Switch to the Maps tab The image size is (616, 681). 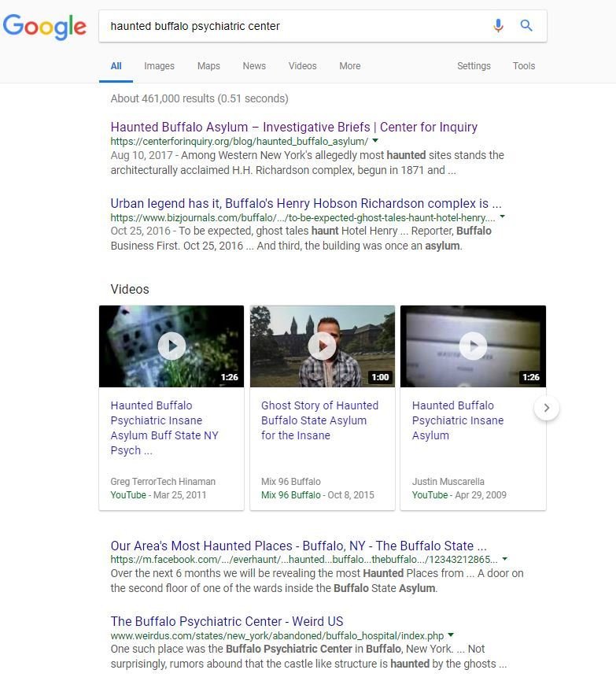(x=208, y=66)
